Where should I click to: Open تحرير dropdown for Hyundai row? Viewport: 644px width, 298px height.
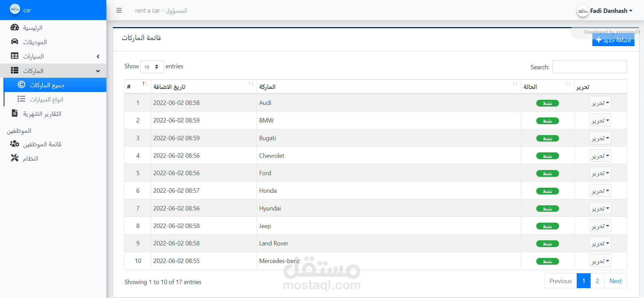(600, 208)
